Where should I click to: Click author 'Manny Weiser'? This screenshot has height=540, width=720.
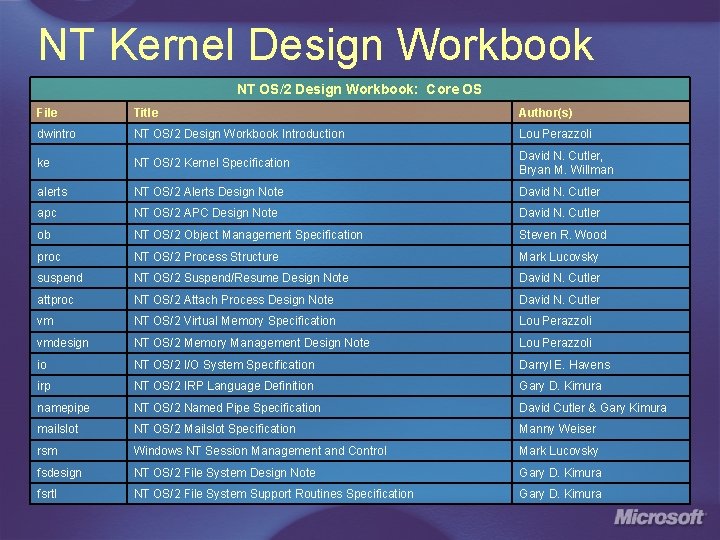click(x=557, y=429)
